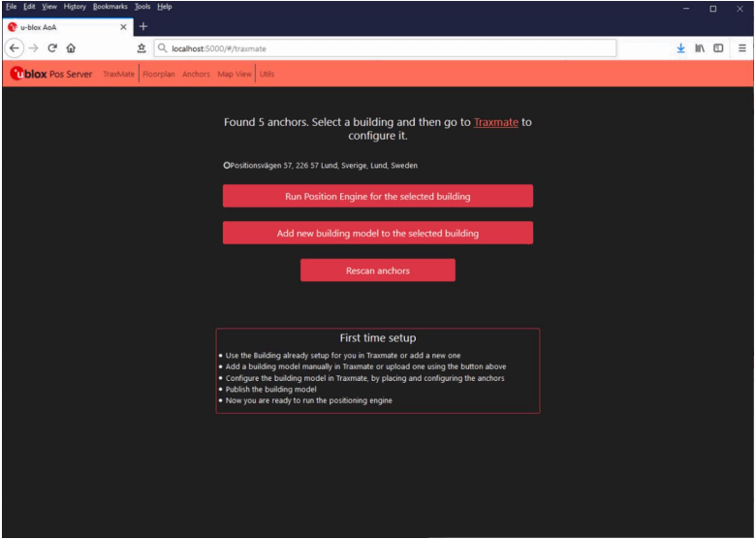This screenshot has width=756, height=539.
Task: Open the downloads arrow icon
Action: point(680,48)
